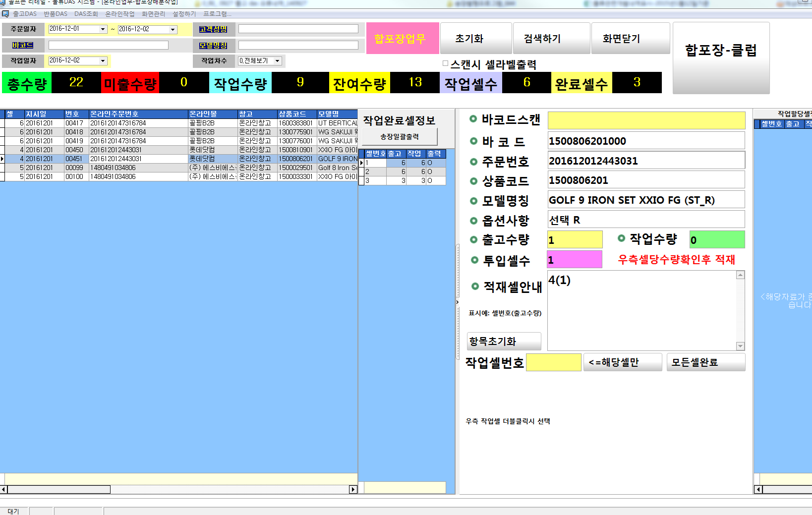The width and height of the screenshot is (812, 515).
Task: Click the 항목초기화 button
Action: click(x=504, y=341)
